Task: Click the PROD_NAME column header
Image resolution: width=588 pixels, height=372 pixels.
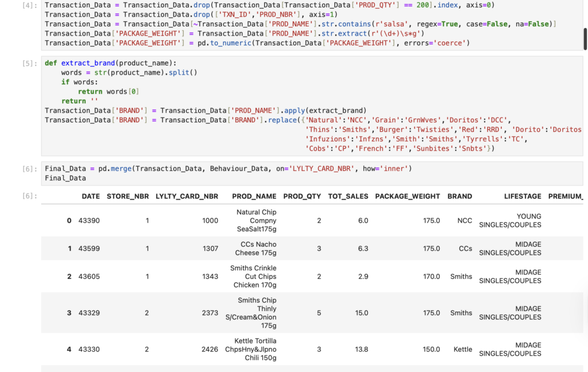Action: pos(254,196)
